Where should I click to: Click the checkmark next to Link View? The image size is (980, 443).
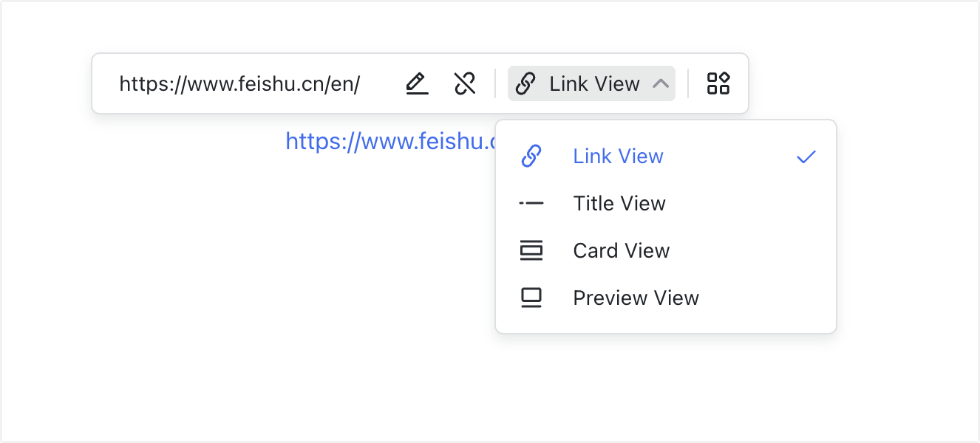click(x=806, y=156)
